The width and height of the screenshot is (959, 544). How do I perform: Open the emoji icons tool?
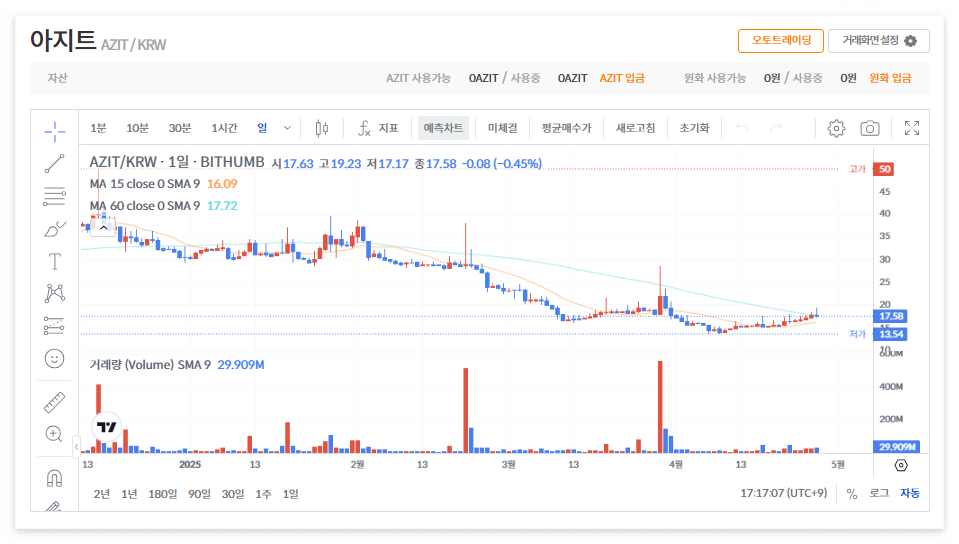tap(54, 359)
